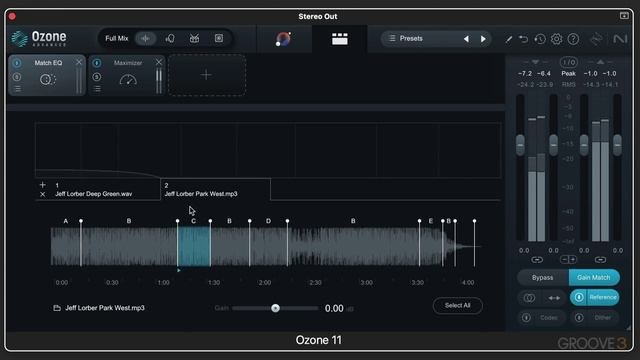
Task: Select the drums focus icon
Action: tap(194, 38)
